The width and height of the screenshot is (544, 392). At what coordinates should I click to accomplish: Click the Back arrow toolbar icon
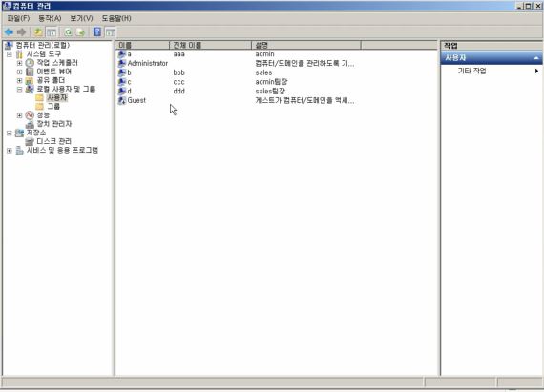9,32
